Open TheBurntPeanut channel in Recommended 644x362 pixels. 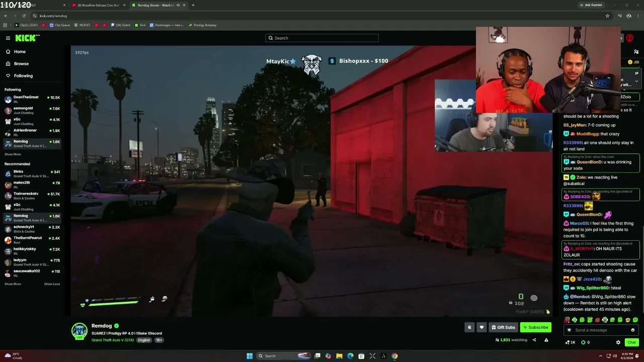tap(32, 239)
